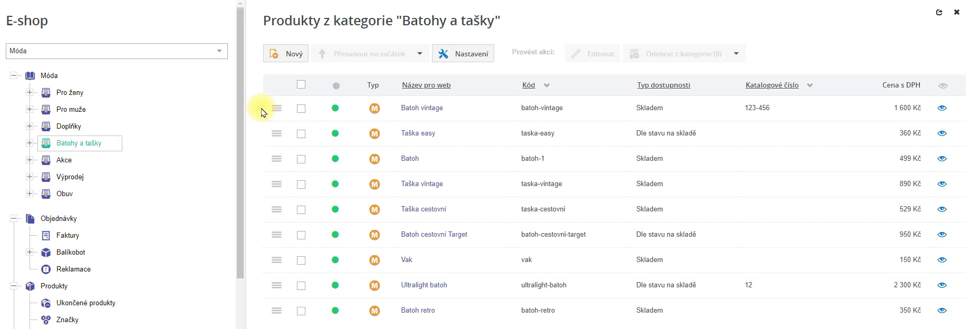Click green status dot for Vak row
The image size is (980, 329).
coord(335,260)
